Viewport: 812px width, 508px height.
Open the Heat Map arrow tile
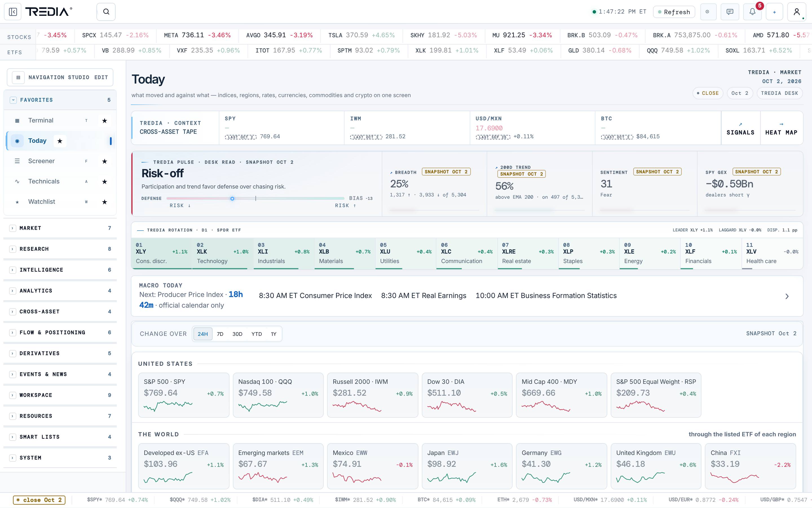tap(782, 128)
